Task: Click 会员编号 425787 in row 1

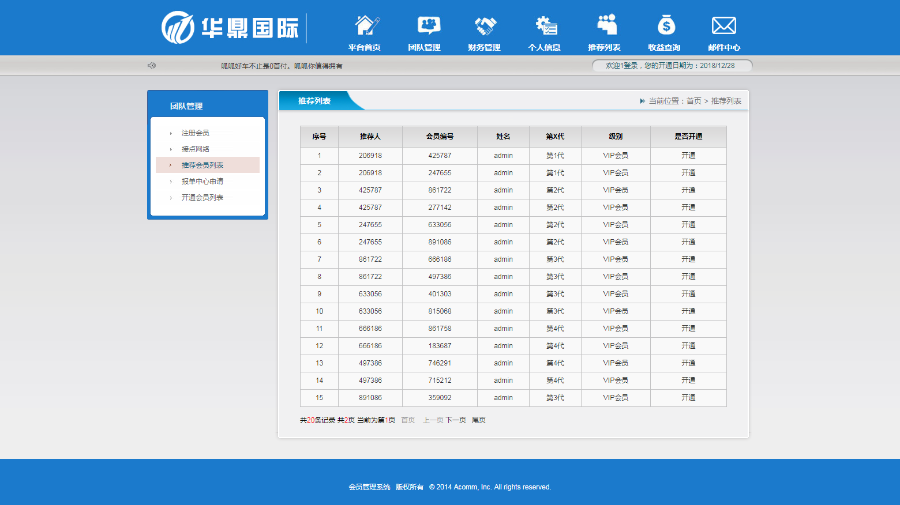Action: click(440, 156)
